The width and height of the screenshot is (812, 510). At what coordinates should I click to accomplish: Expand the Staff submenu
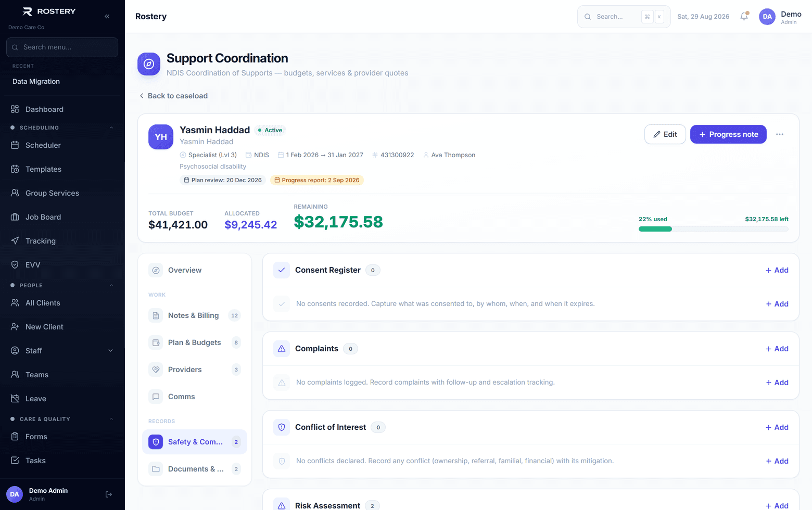point(62,351)
